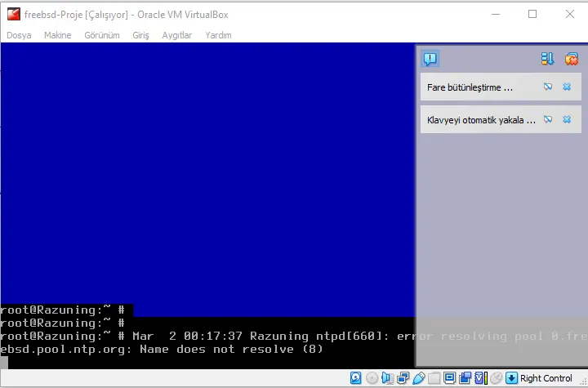Click the recording status icon
588x388 pixels.
click(x=465, y=378)
